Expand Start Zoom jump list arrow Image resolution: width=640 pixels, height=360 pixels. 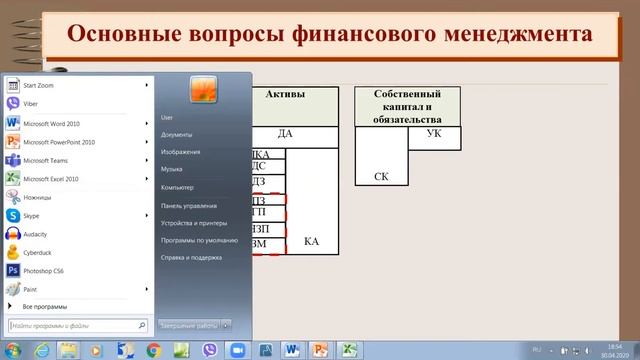[x=147, y=85]
